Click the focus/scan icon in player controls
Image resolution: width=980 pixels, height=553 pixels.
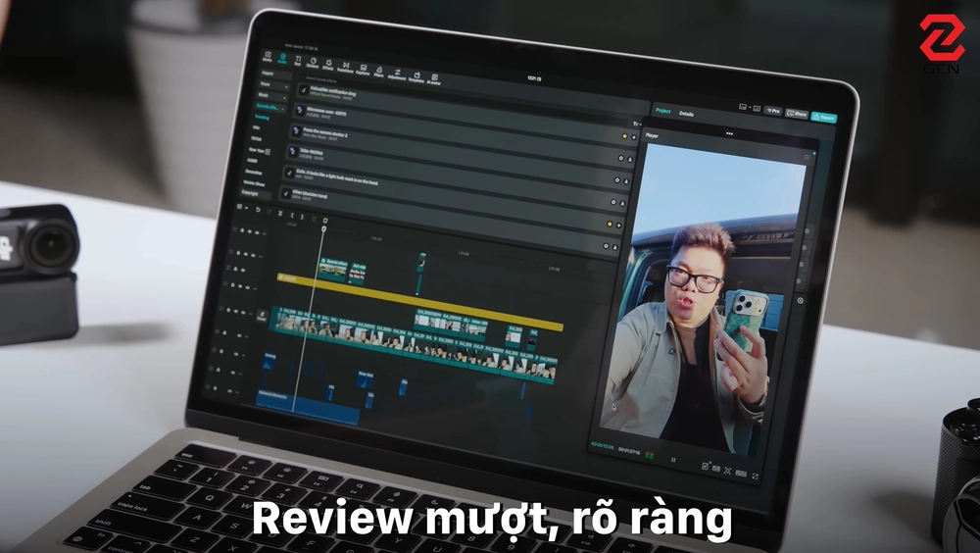point(727,471)
